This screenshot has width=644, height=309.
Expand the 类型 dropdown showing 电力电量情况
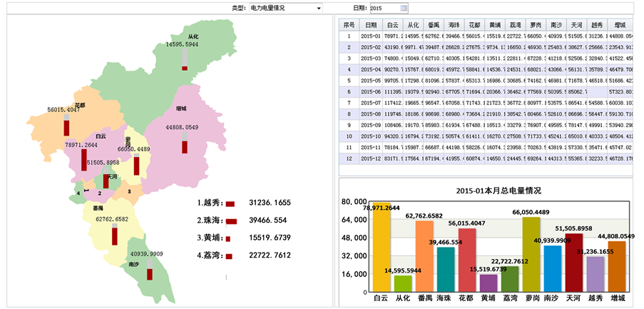318,8
